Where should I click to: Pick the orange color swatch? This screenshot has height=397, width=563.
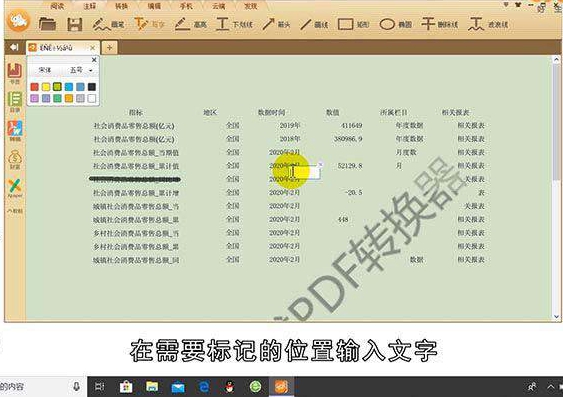pos(69,98)
